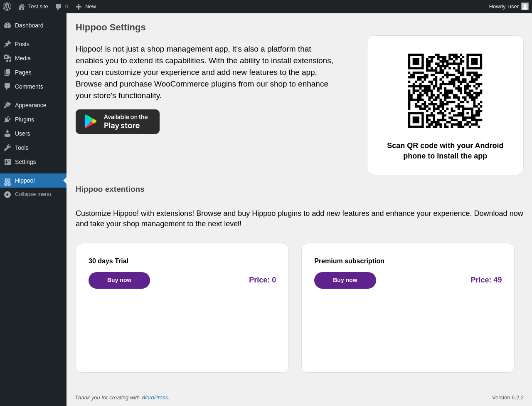Open the Howdy, user account menu
This screenshot has width=532, height=406.
(509, 7)
